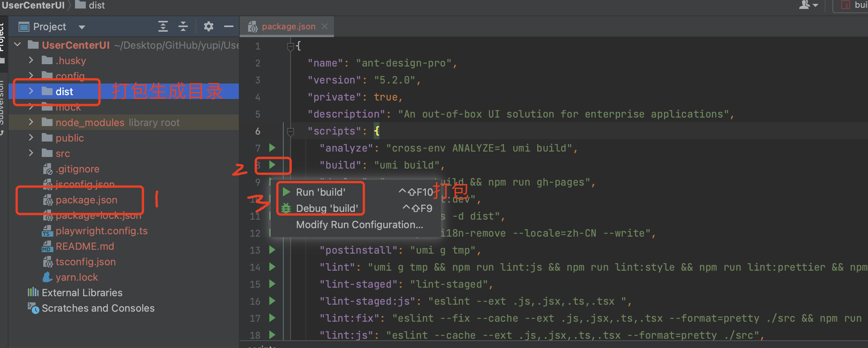Expand the dist folder in project tree
The image size is (868, 348).
pyautogui.click(x=31, y=92)
